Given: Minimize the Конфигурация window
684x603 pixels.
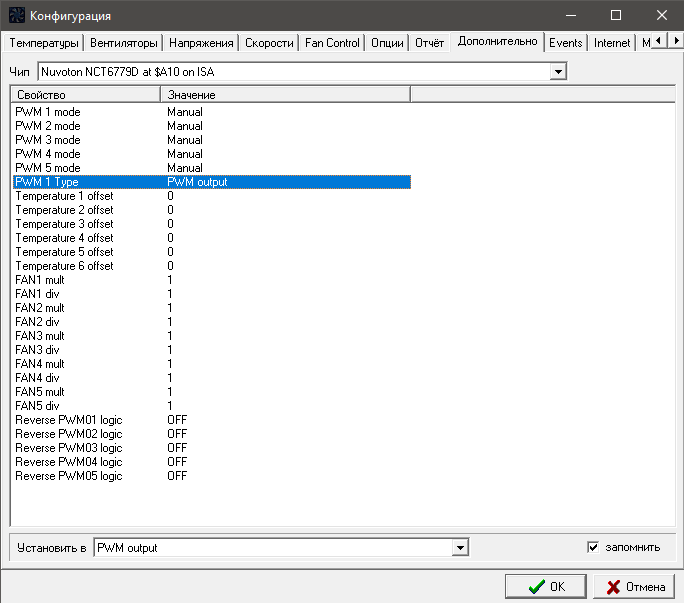Looking at the screenshot, I should click(571, 15).
